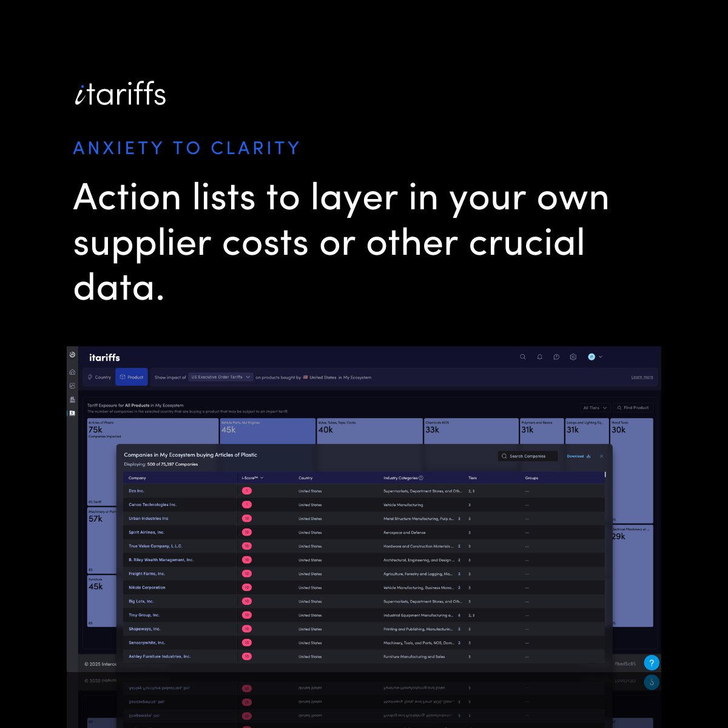Open the Shapeways, Inc. company link
The height and width of the screenshot is (728, 728).
tap(144, 629)
